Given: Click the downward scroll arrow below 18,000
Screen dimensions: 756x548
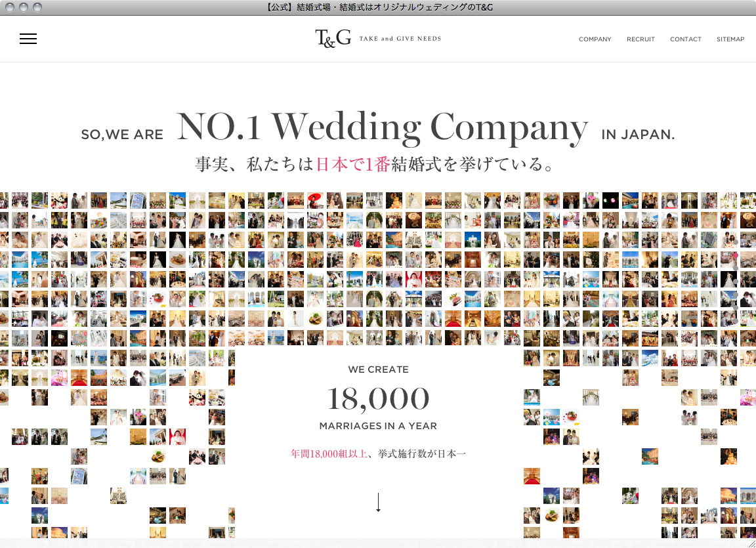Looking at the screenshot, I should 378,502.
